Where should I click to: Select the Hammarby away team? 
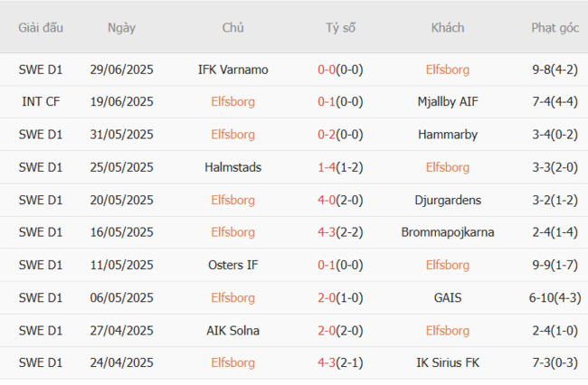coord(448,135)
